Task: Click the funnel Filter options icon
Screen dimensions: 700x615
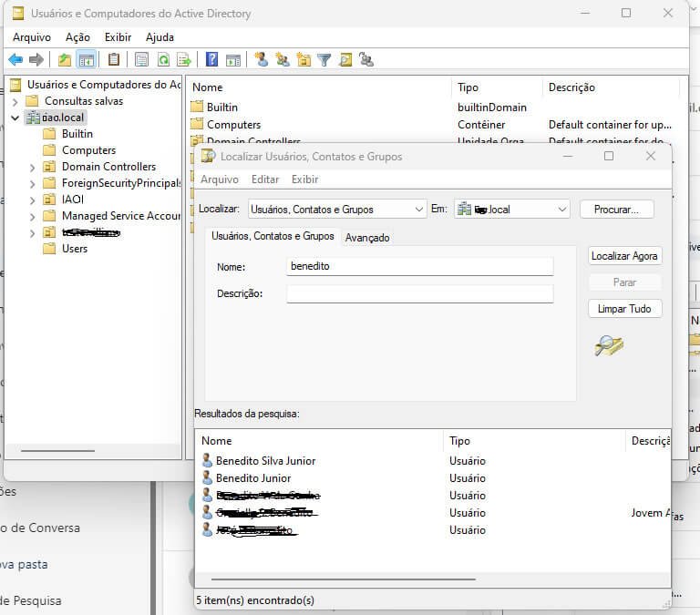Action: coord(324,59)
